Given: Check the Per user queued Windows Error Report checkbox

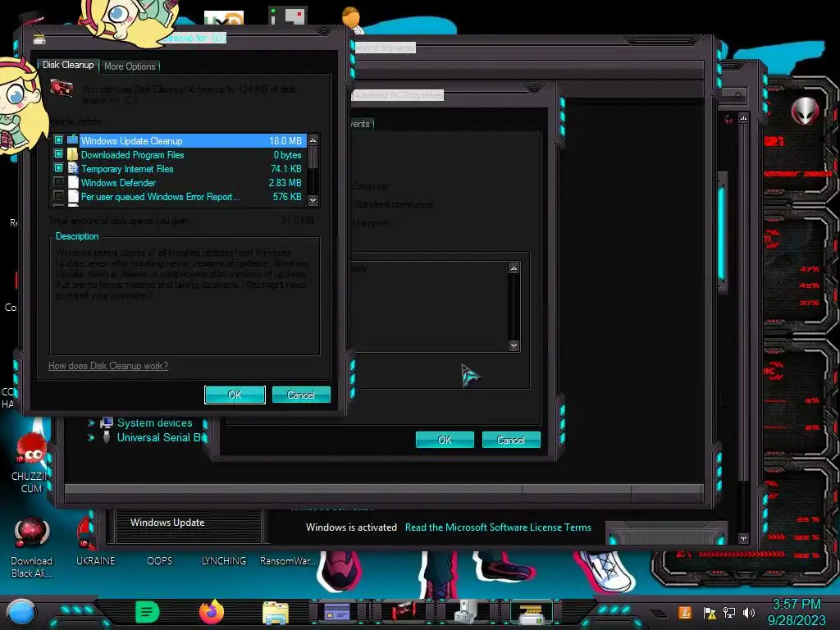Looking at the screenshot, I should coord(58,196).
